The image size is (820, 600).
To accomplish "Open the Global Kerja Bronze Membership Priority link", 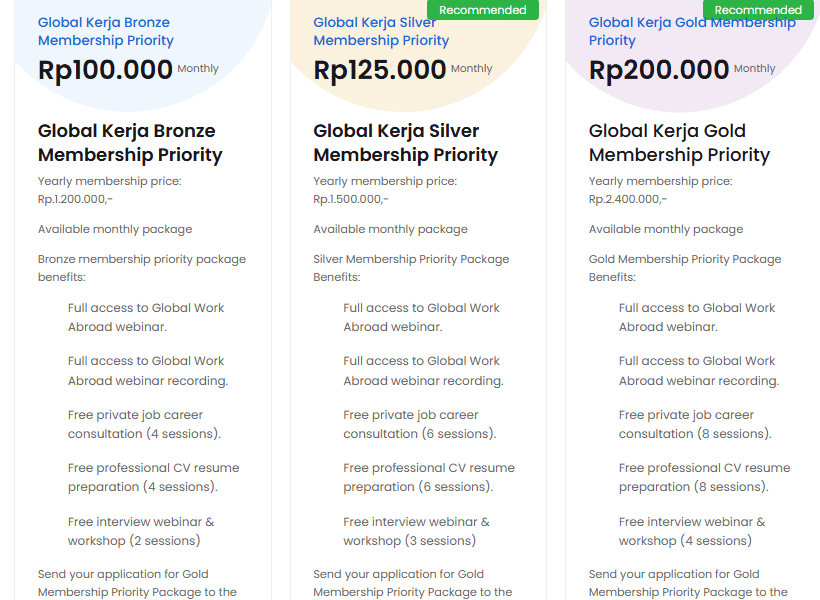I will (105, 31).
